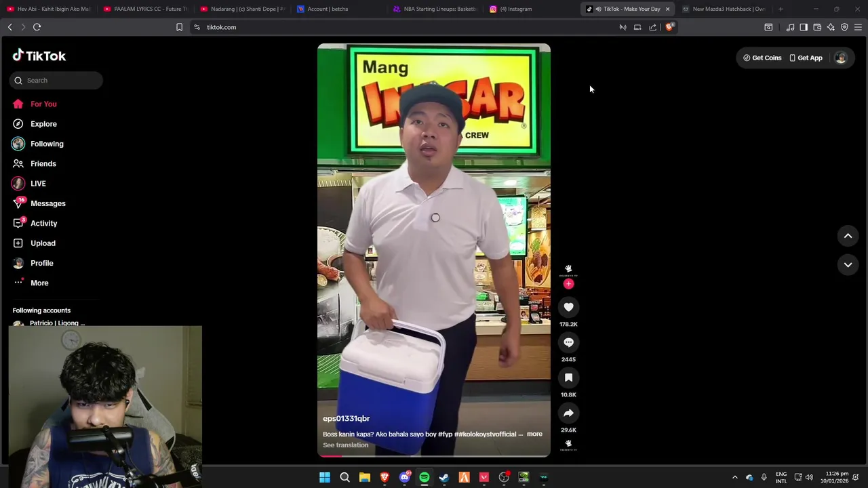Open the browser hamburger menu

pos(858,27)
